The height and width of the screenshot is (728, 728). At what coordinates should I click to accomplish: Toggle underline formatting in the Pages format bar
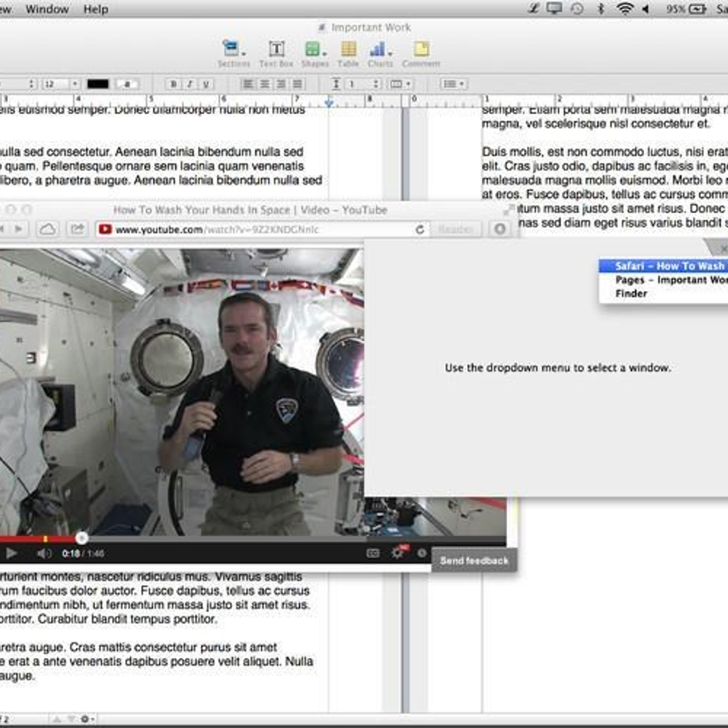coord(206,84)
